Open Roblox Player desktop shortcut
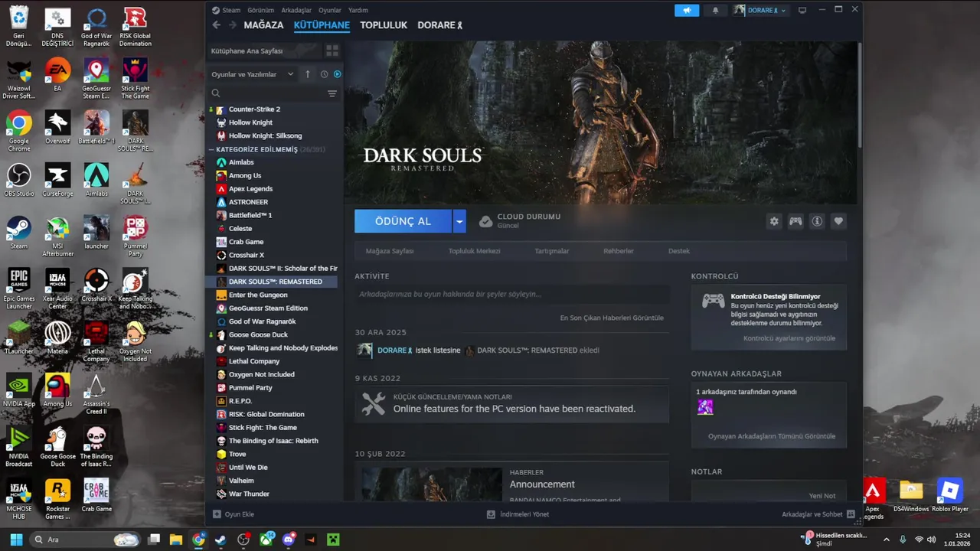 pos(950,496)
